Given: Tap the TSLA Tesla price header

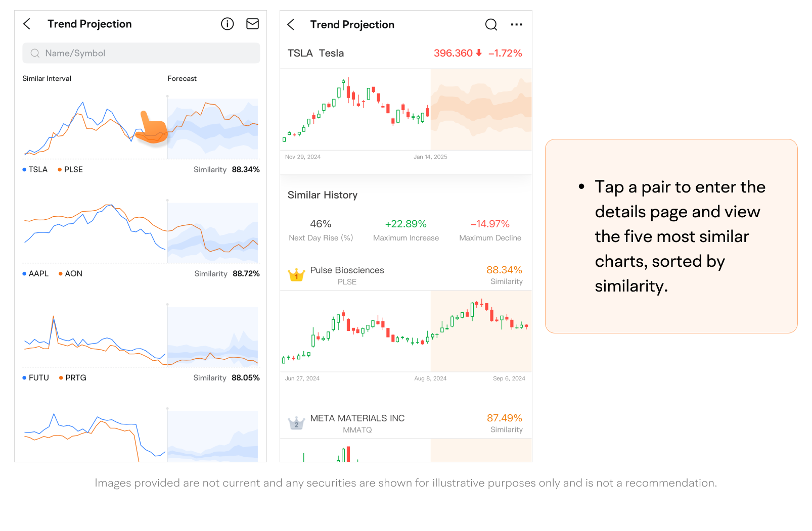Looking at the screenshot, I should 405,53.
